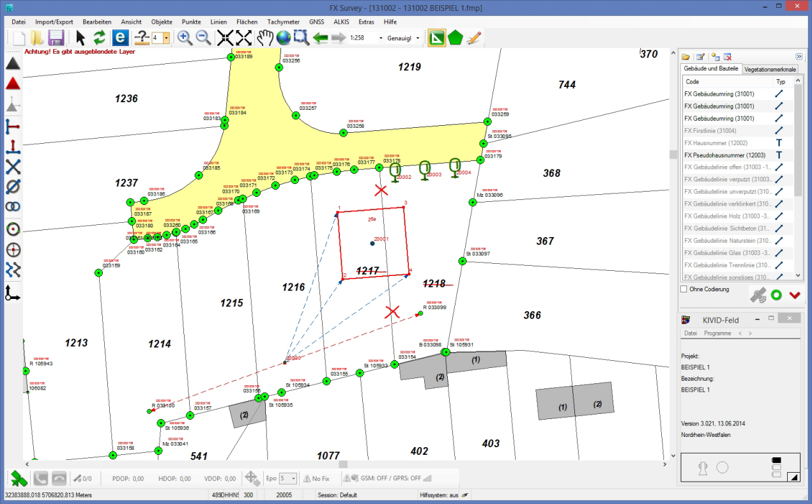The width and height of the screenshot is (812, 504).
Task: Click the zoom in magnifier icon
Action: (185, 38)
